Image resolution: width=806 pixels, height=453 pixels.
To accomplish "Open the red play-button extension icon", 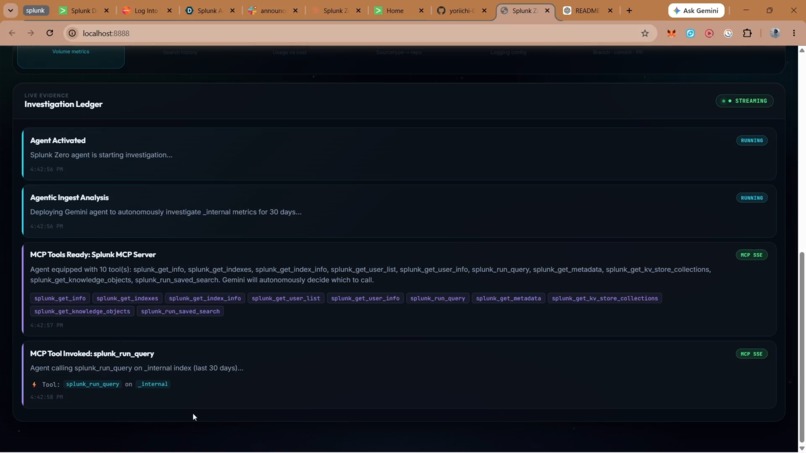I will click(709, 33).
